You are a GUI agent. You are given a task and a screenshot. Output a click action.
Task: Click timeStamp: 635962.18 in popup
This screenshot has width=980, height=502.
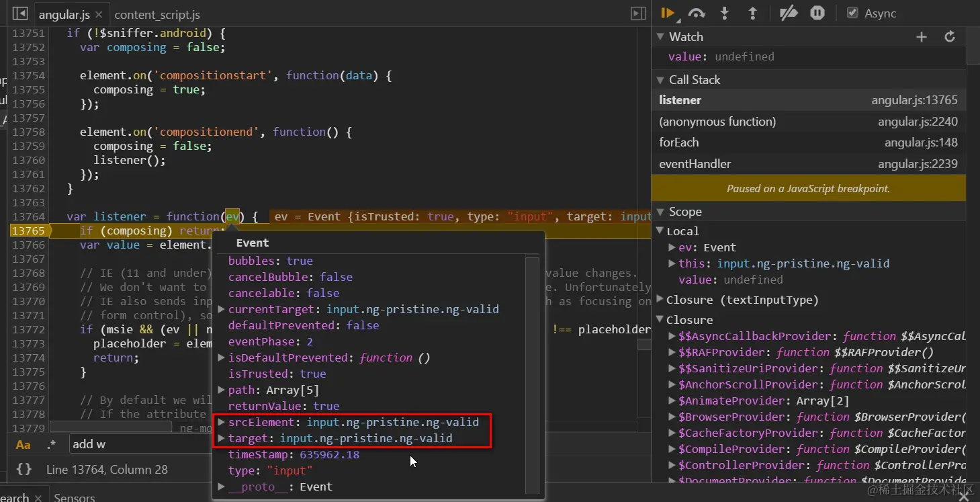pos(294,454)
